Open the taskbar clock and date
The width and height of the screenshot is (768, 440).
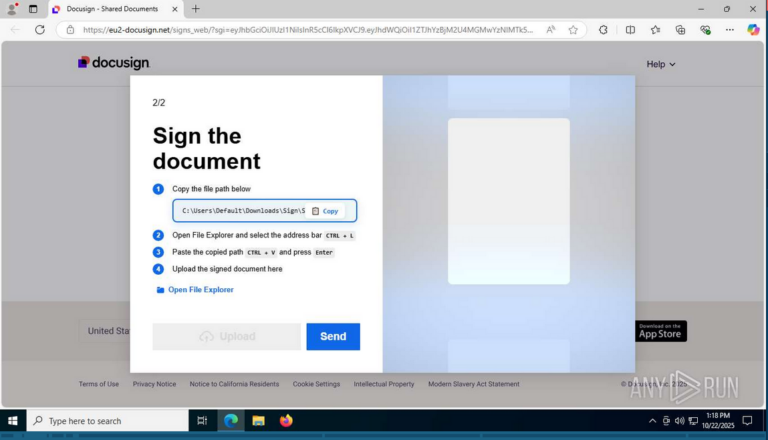coord(718,421)
